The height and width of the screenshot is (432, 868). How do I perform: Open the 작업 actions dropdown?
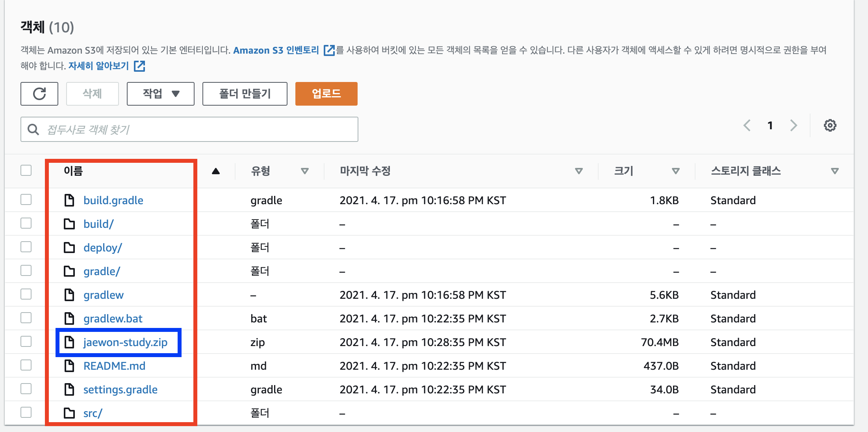click(x=160, y=94)
